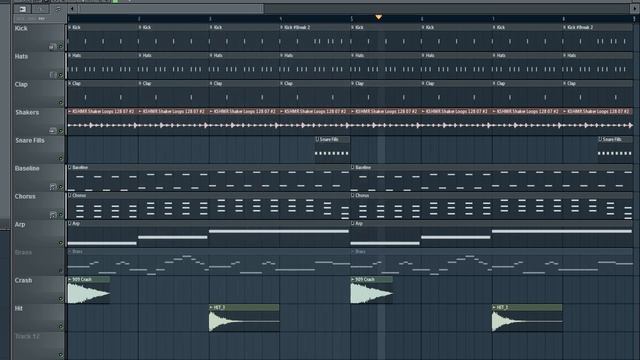Viewport: 640px width, 360px height.
Task: Open the first Snare Fills clip menu
Action: tap(317, 140)
